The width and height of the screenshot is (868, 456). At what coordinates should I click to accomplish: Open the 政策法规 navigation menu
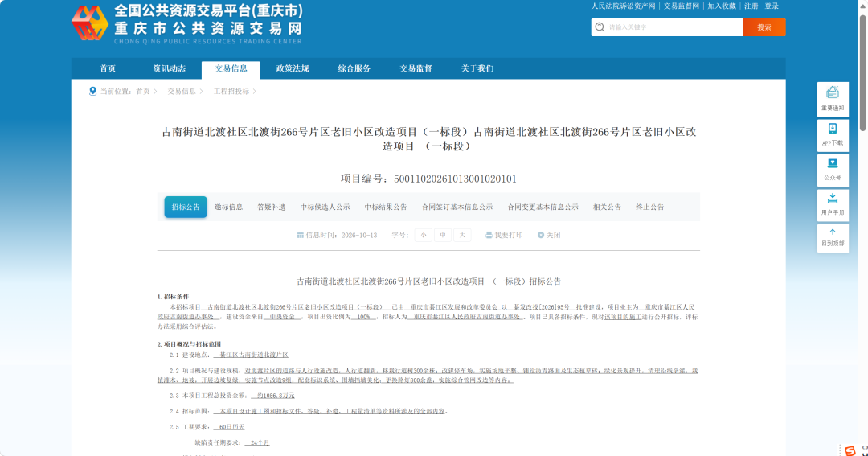(293, 68)
